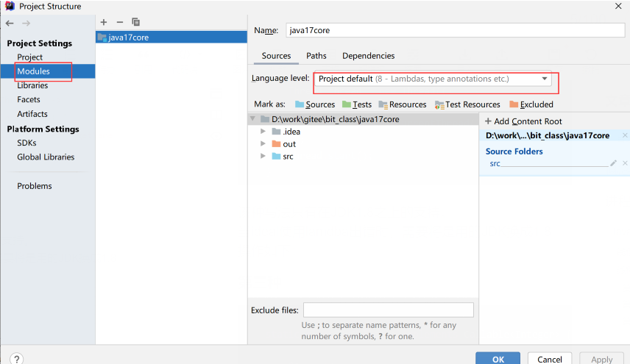Viewport: 630px width, 364px height.
Task: Open help with question mark button
Action: coord(16,359)
